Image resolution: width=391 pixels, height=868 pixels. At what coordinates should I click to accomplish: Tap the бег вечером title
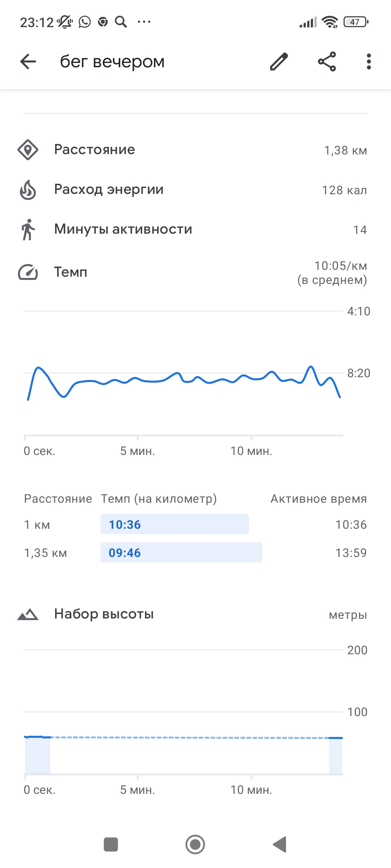pyautogui.click(x=112, y=61)
